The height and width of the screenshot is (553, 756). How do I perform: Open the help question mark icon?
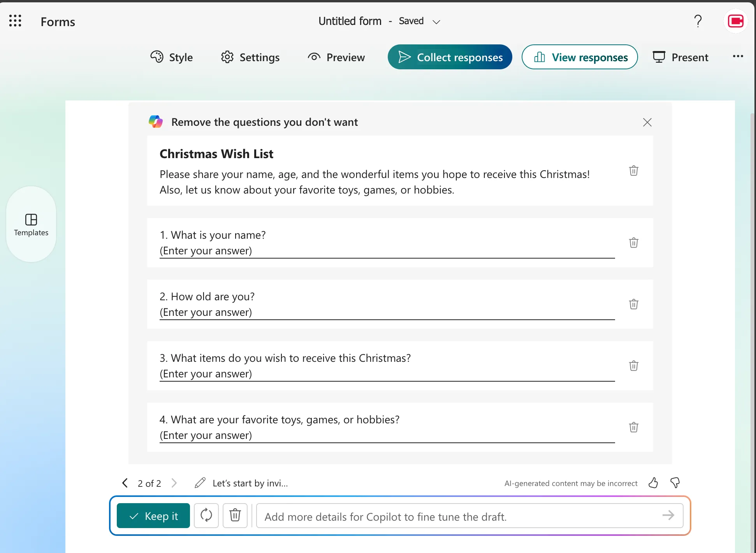698,21
